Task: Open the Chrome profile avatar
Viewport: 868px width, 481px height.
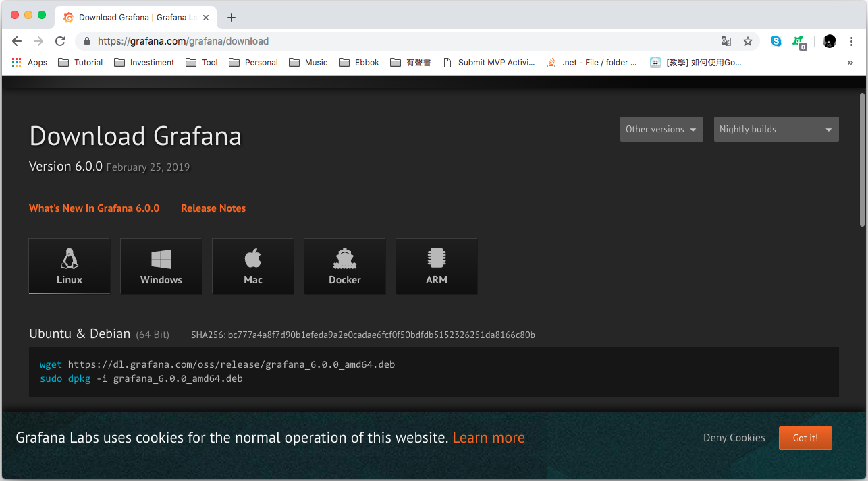Action: [x=830, y=41]
